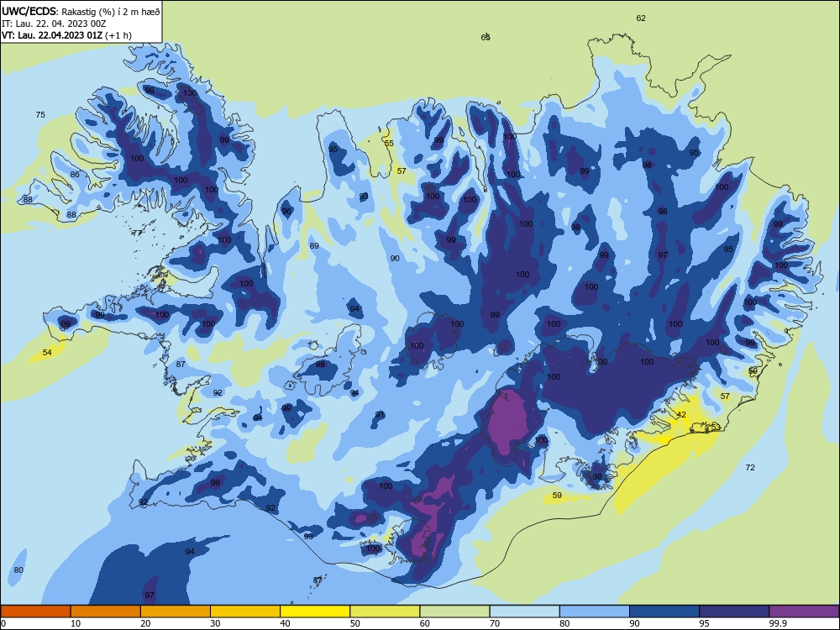Image resolution: width=840 pixels, height=630 pixels.
Task: Click the '80' value in the southwest sea
Action: [18, 570]
